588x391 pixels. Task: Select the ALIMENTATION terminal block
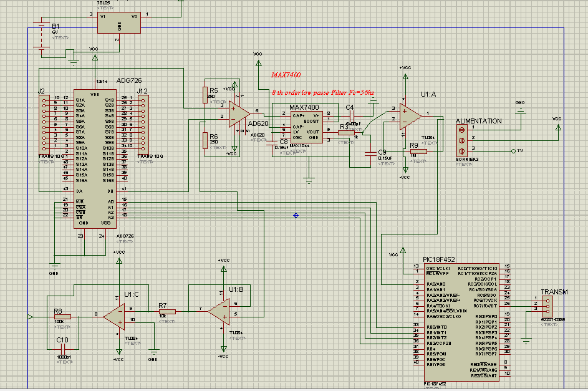pyautogui.click(x=462, y=140)
